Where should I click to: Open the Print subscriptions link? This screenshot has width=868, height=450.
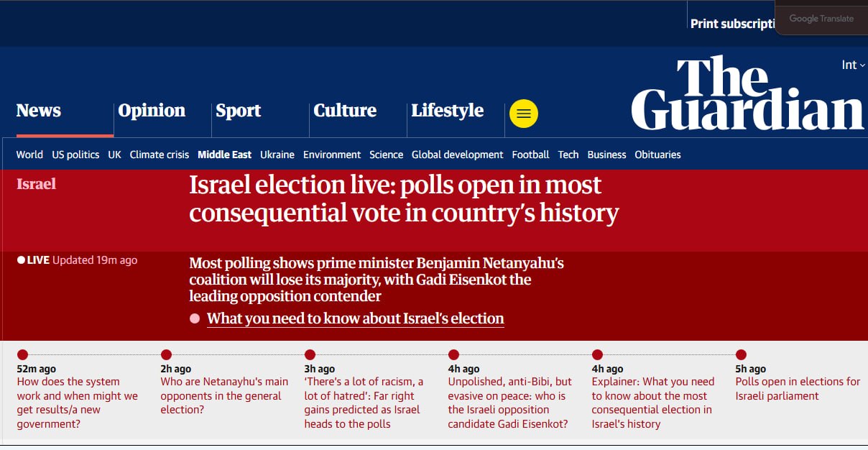coord(733,24)
